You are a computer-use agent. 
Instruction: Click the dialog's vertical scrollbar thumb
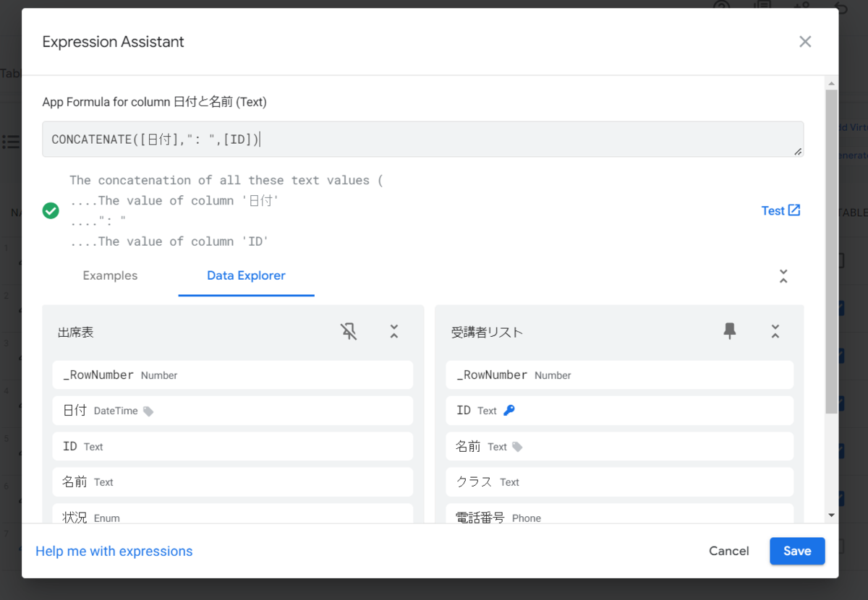pos(831,251)
